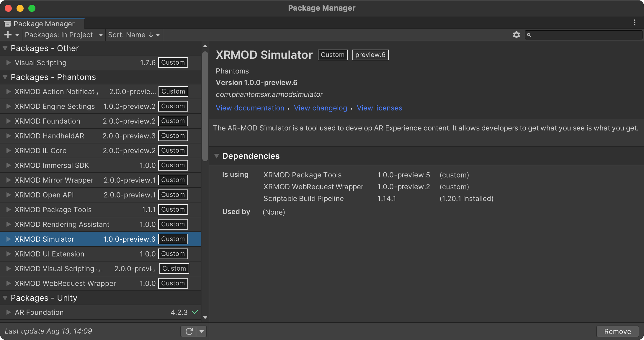Viewport: 644px width, 340px height.
Task: Click Version 1.0.0-preview.6 text
Action: (x=256, y=83)
